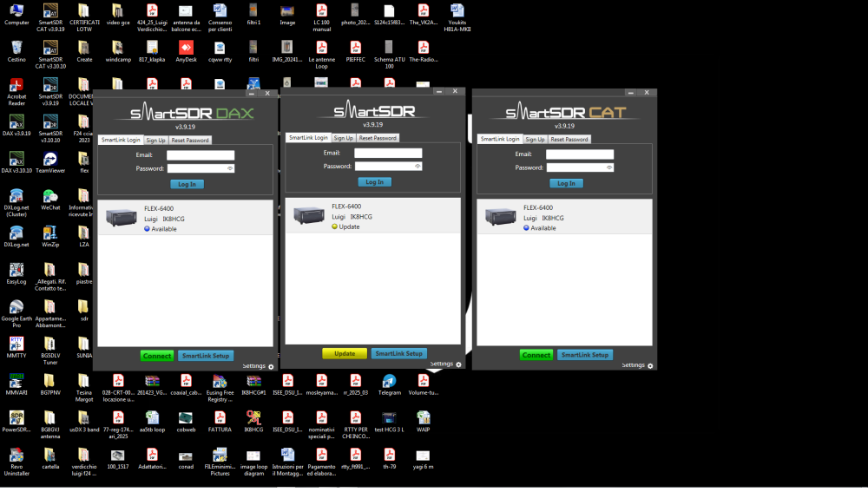This screenshot has height=492, width=868.
Task: Click green Connect button in CAT window
Action: 536,355
